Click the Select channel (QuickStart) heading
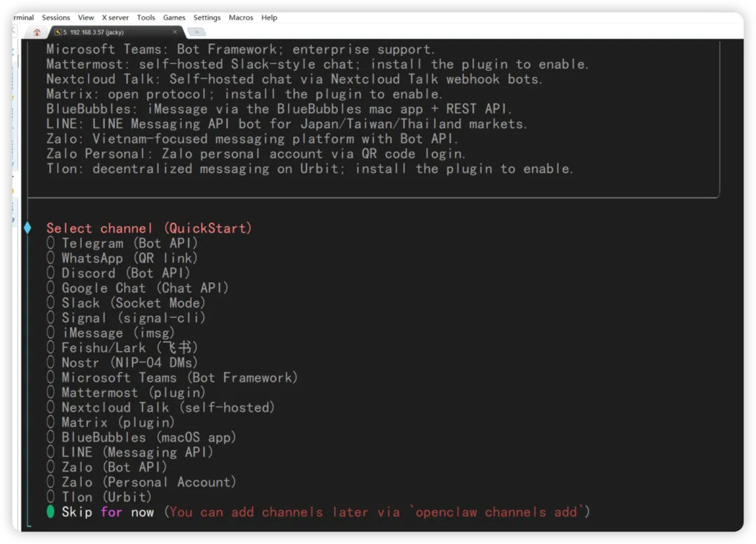 (x=149, y=228)
